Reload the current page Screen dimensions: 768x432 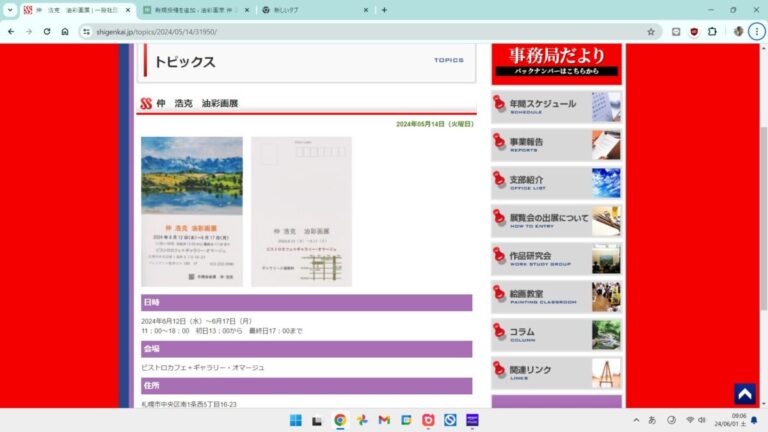[47, 31]
